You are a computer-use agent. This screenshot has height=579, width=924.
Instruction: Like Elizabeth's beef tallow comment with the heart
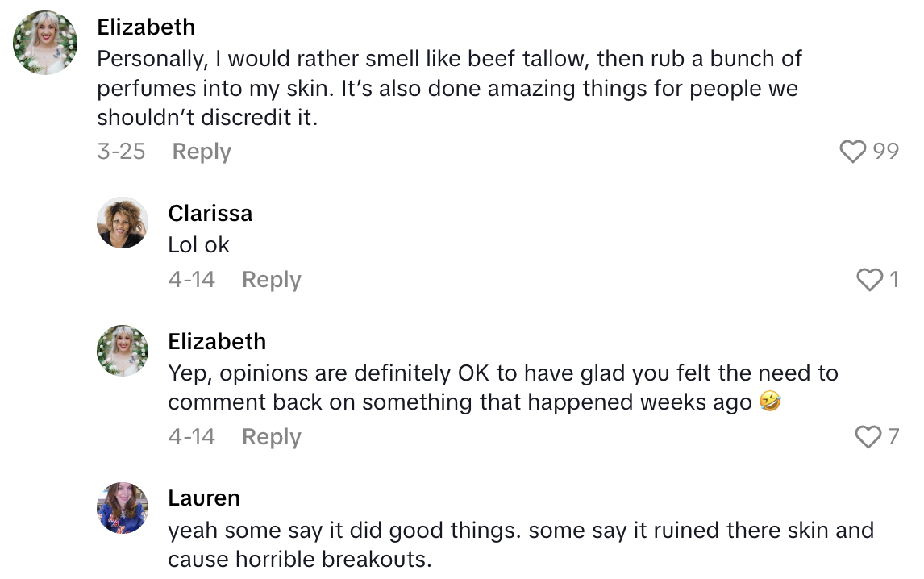(852, 152)
